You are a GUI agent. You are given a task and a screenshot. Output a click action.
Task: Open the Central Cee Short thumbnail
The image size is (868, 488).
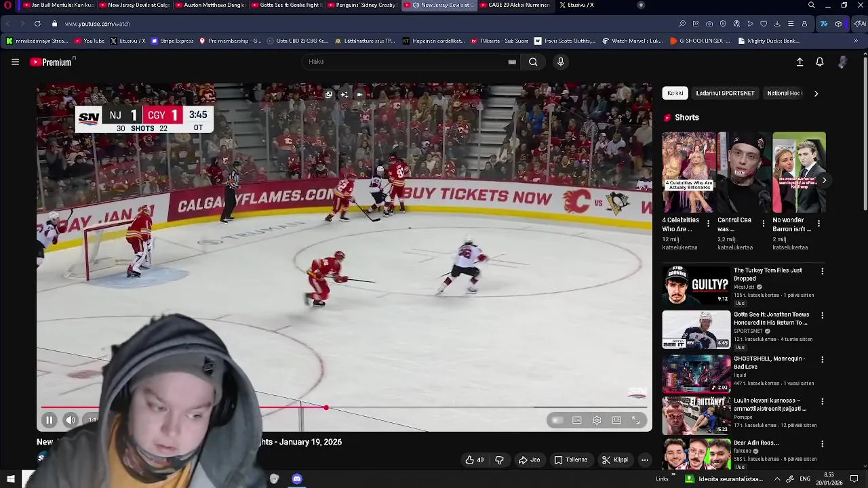pos(744,172)
